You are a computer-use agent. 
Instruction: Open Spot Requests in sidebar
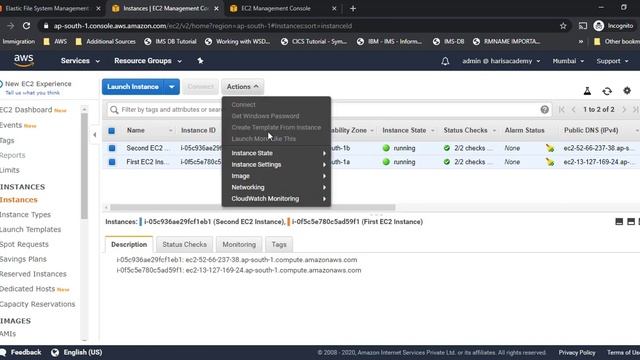24,244
